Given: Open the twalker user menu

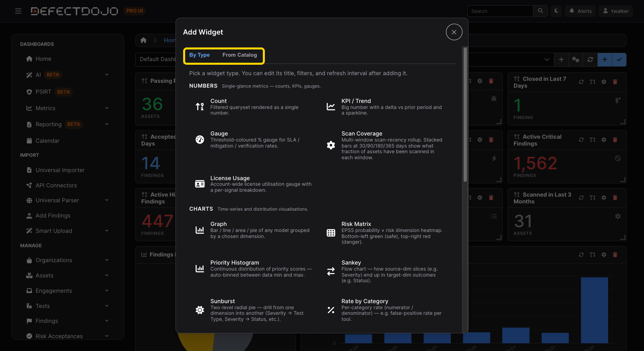Looking at the screenshot, I should pyautogui.click(x=615, y=11).
